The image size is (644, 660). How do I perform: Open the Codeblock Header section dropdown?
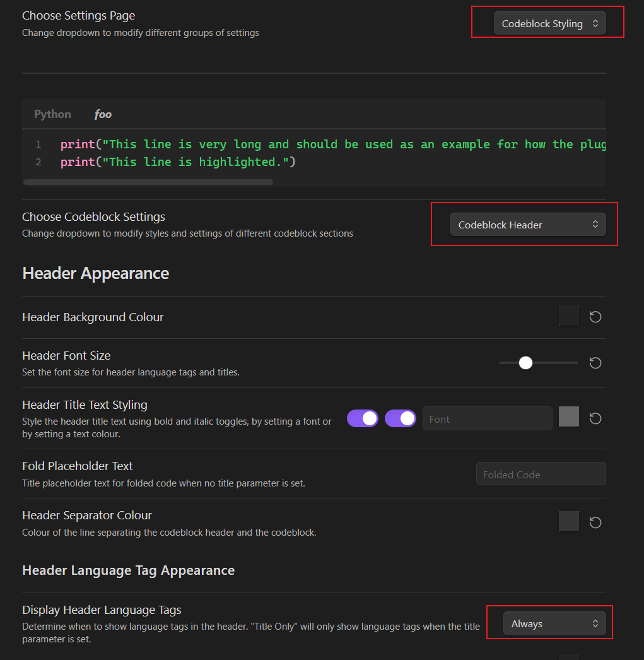point(528,225)
